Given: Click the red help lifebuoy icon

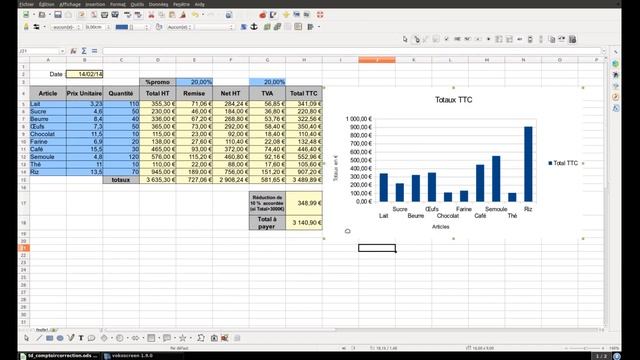Looking at the screenshot, I should click(x=320, y=15).
